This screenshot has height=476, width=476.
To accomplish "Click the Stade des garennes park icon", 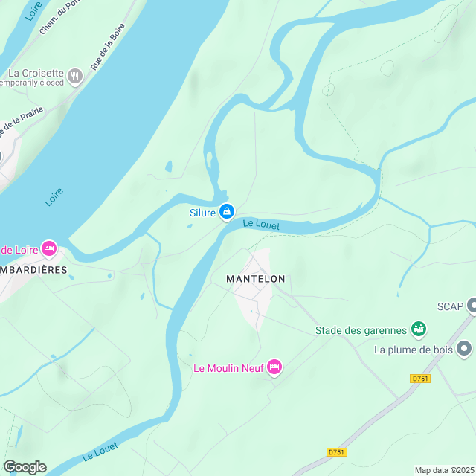I will (x=419, y=329).
